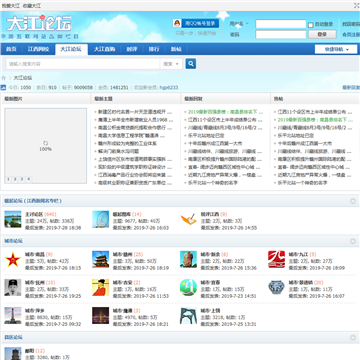Show slideshow image 3
Image resolution: width=360 pixels, height=360 pixels.
[22, 179]
